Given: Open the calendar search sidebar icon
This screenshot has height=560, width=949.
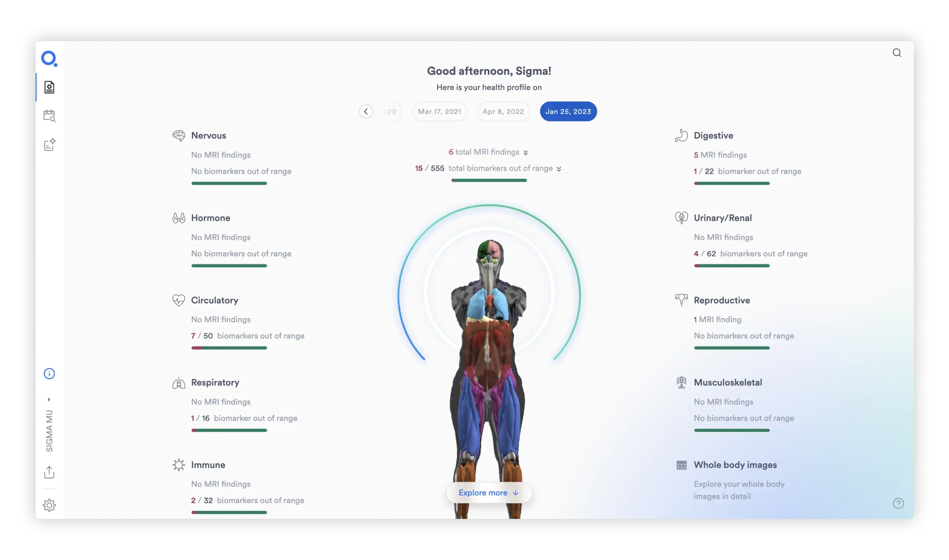Looking at the screenshot, I should click(49, 116).
